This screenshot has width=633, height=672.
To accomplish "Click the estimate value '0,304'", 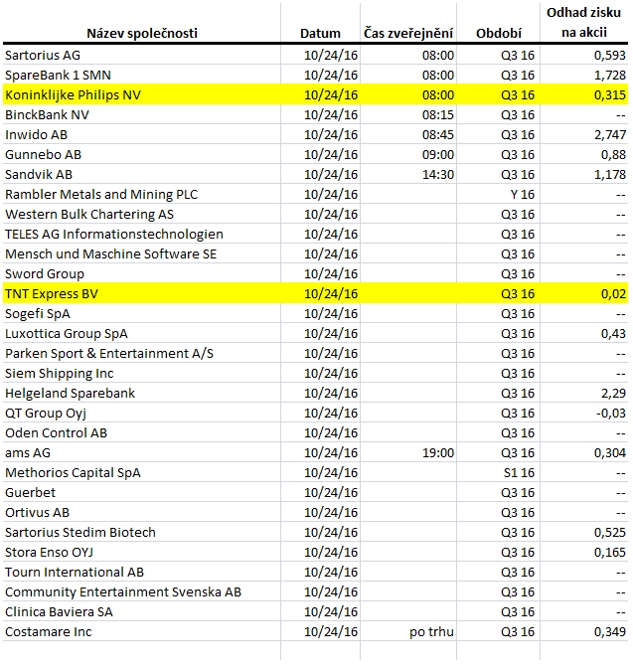I will [x=610, y=453].
